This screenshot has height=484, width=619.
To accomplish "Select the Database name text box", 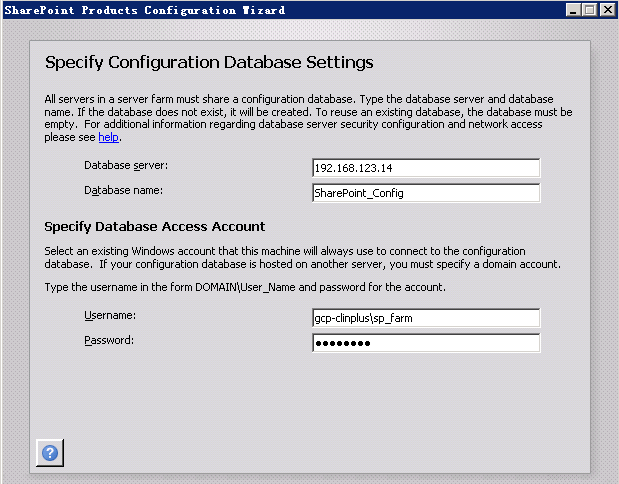I will pyautogui.click(x=426, y=193).
